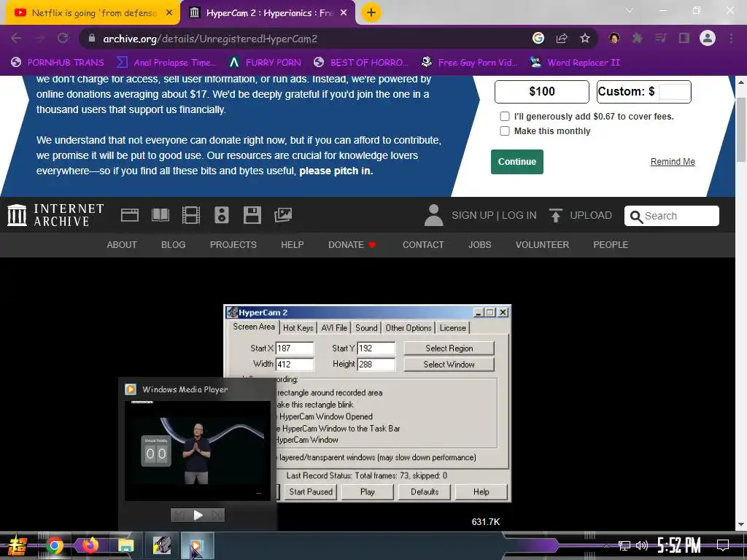Open the DONATE menu item
Screen dimensions: 747x560
point(352,245)
